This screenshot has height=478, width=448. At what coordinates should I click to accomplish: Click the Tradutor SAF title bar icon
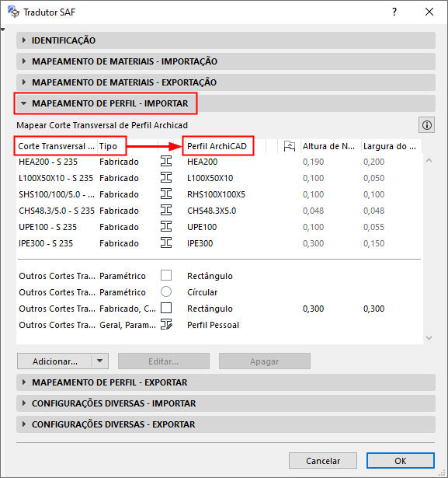pos(13,12)
